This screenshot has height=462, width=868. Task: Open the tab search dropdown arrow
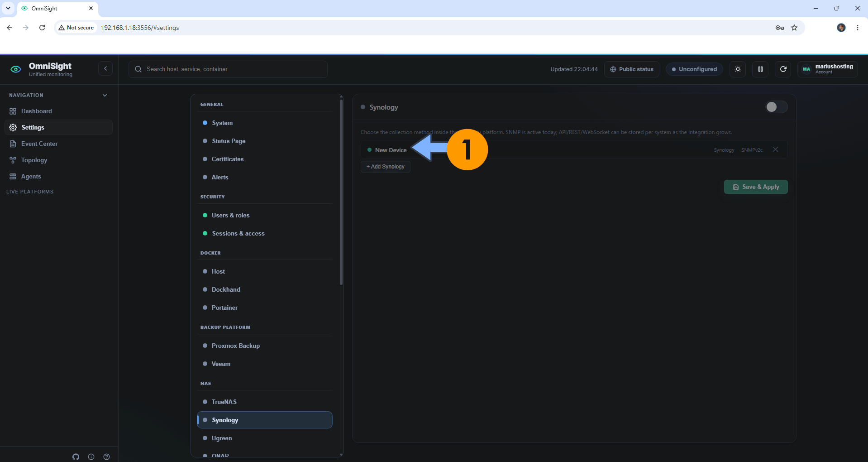8,8
